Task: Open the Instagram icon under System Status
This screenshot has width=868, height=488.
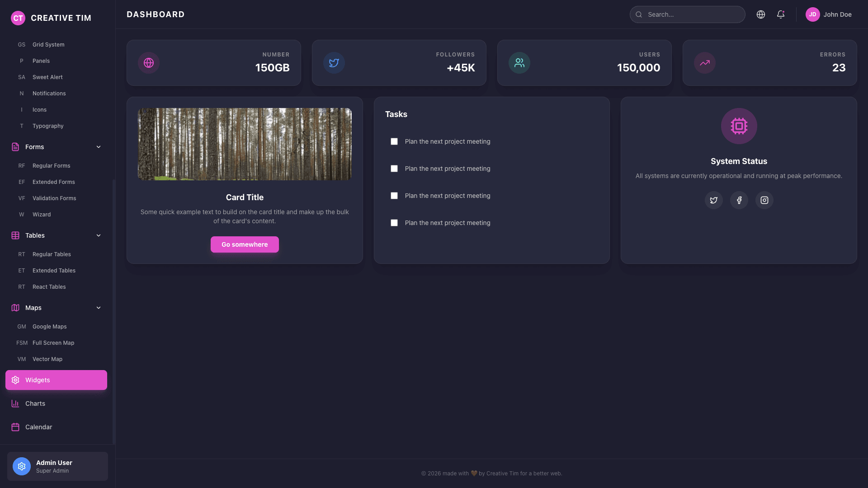Action: click(764, 200)
